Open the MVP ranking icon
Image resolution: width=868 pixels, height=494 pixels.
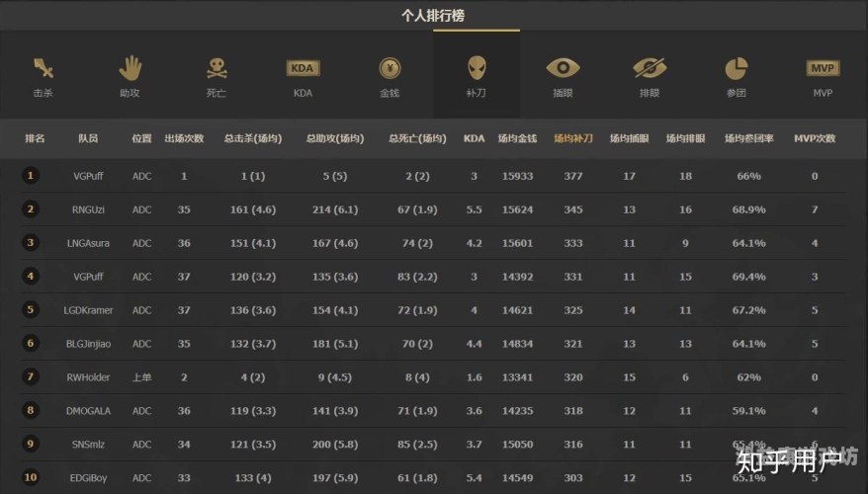pyautogui.click(x=823, y=68)
